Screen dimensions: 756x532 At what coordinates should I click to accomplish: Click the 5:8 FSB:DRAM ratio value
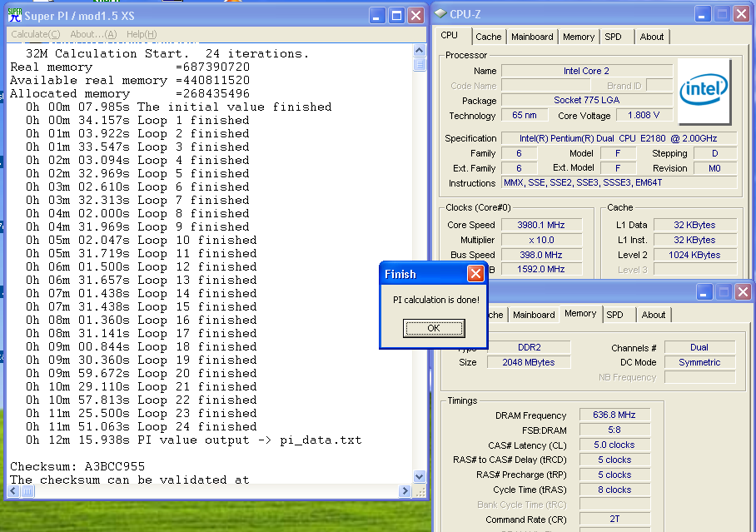tap(614, 430)
